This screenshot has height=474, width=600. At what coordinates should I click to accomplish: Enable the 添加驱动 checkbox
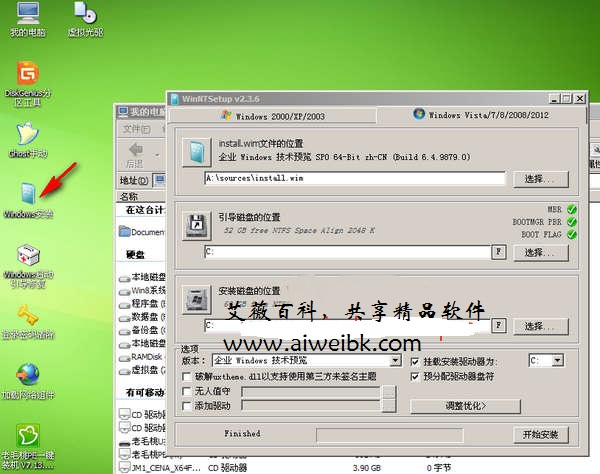point(187,406)
